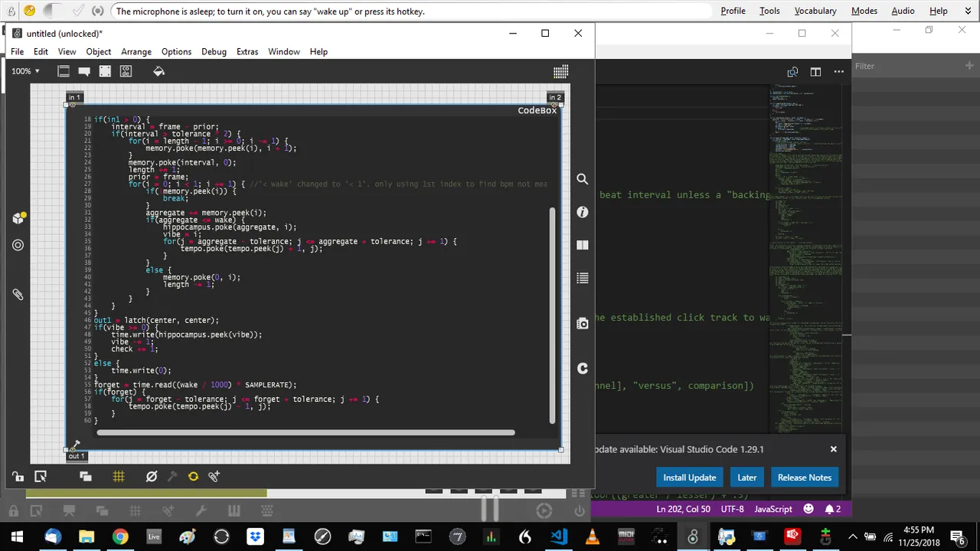Screen dimensions: 980x551
Task: Open the objects cube icon in the left sidebar
Action: coord(19,218)
